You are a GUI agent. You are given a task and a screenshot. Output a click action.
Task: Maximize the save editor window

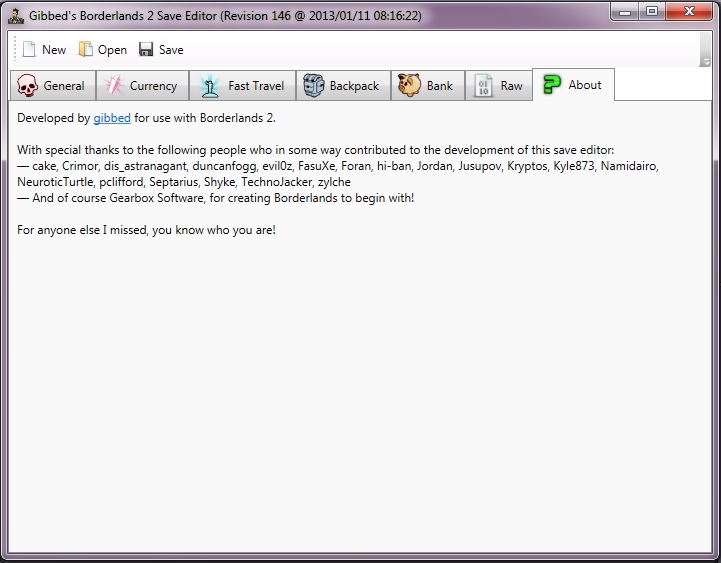coord(652,11)
